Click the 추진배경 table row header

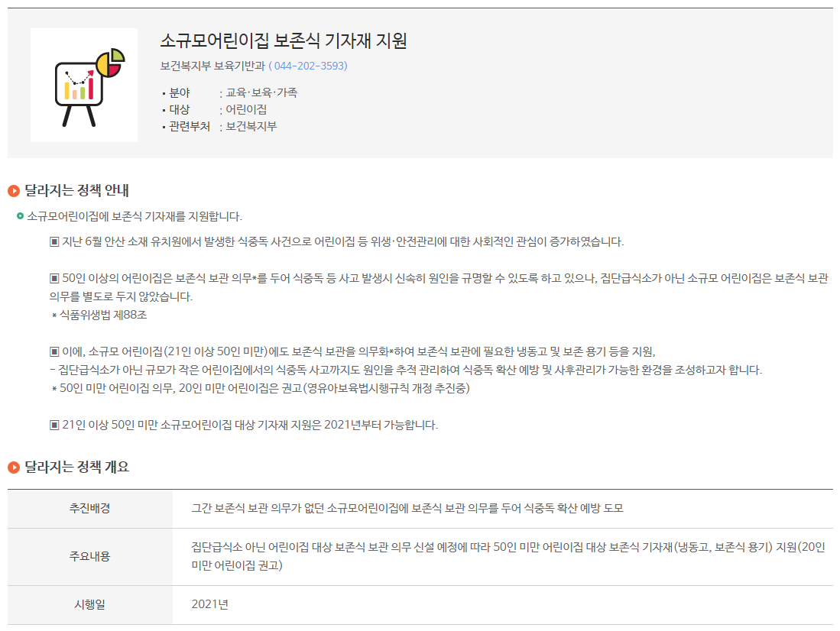90,509
